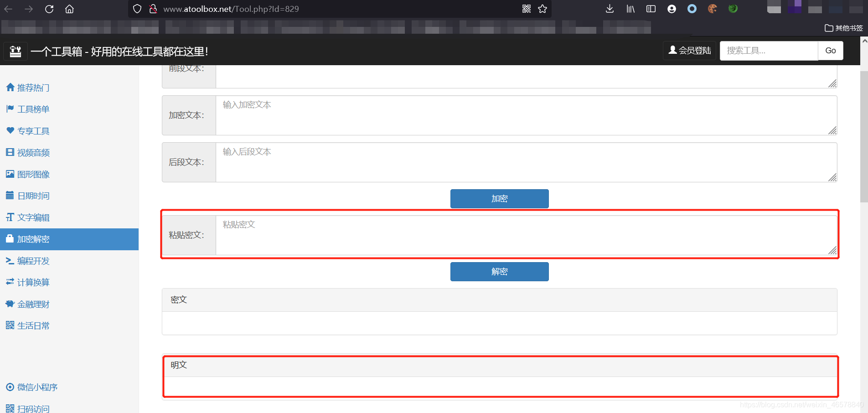Click the toolbox site logo icon

click(x=15, y=51)
